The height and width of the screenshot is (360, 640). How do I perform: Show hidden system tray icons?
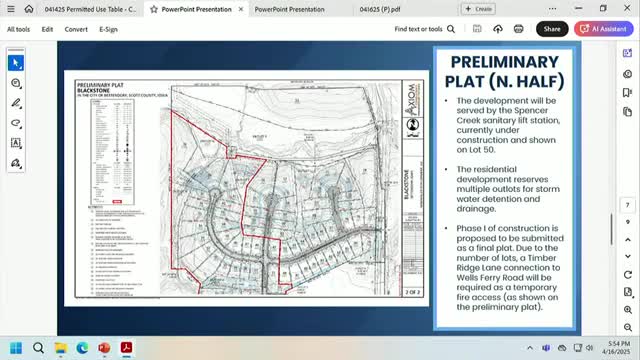pos(530,348)
